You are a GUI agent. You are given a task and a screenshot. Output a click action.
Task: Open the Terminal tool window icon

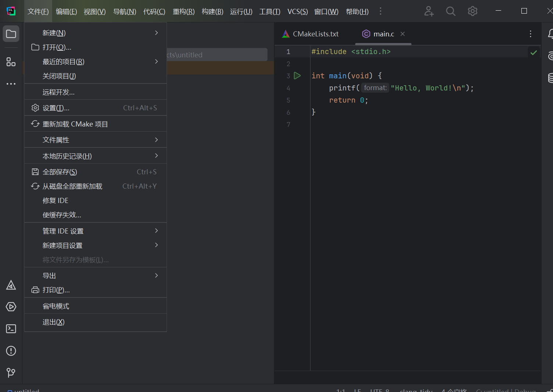(x=11, y=329)
